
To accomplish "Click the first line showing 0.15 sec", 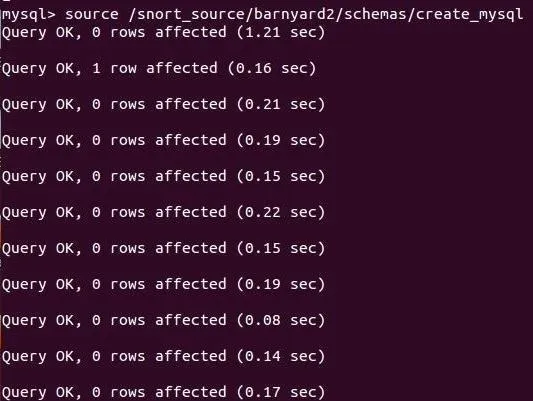I will tap(164, 176).
